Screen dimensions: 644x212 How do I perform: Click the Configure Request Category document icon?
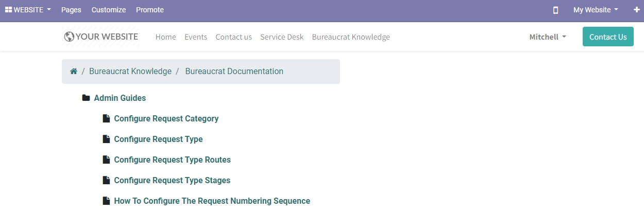pos(107,118)
